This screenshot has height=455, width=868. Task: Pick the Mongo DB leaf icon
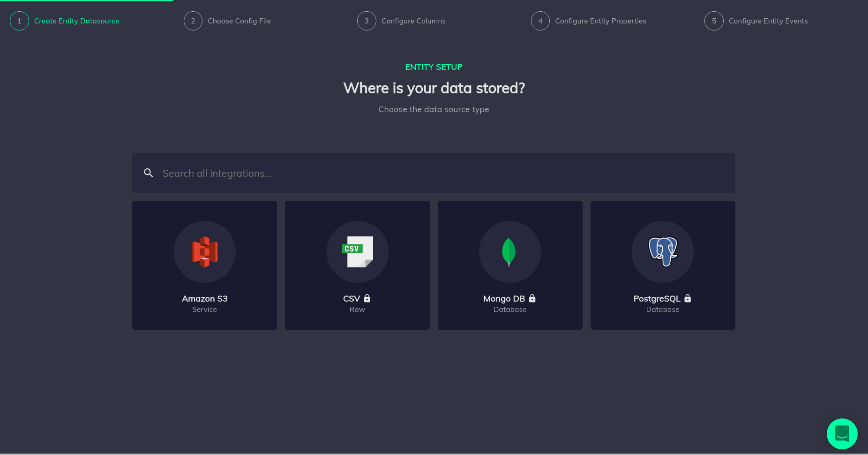point(509,252)
